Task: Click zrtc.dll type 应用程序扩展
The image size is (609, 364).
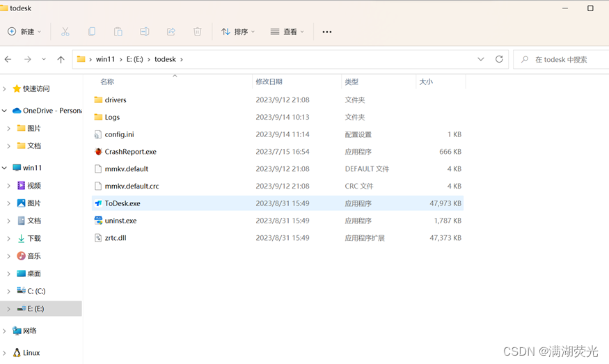Action: [365, 238]
